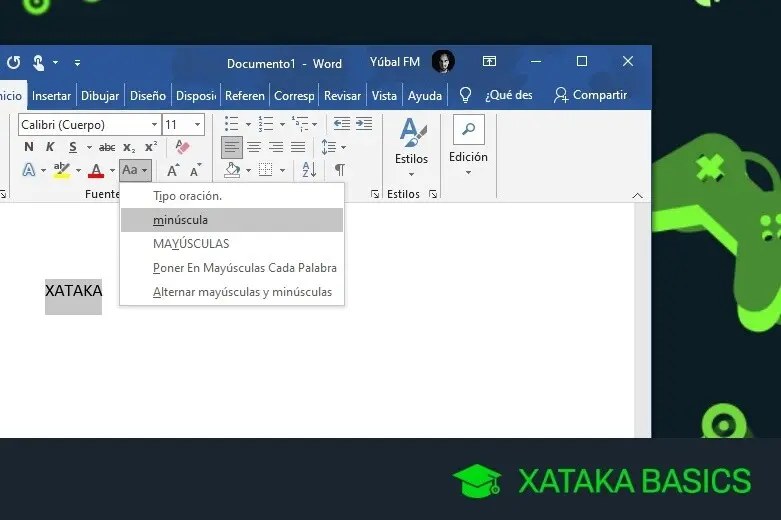Screen dimensions: 781x520
Task: Toggle strikethrough abc formatting
Action: pyautogui.click(x=107, y=147)
